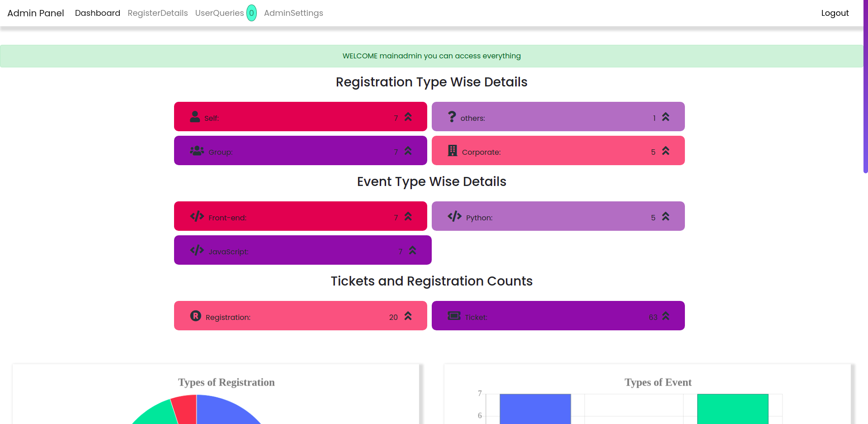The width and height of the screenshot is (868, 424).
Task: Expand the Corporate card double-chevron
Action: pyautogui.click(x=665, y=151)
